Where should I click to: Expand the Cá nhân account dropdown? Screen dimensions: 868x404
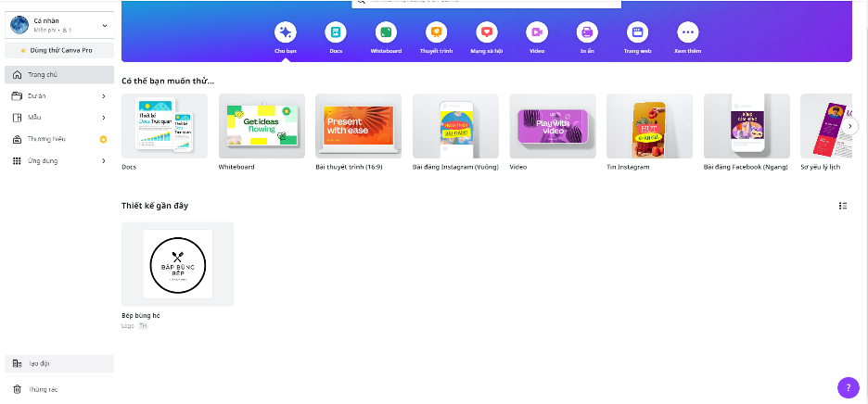[104, 25]
